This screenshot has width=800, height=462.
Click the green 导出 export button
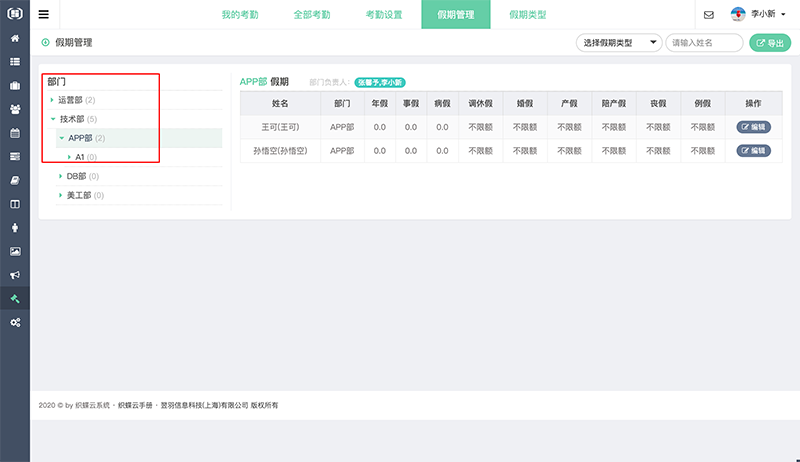[770, 43]
